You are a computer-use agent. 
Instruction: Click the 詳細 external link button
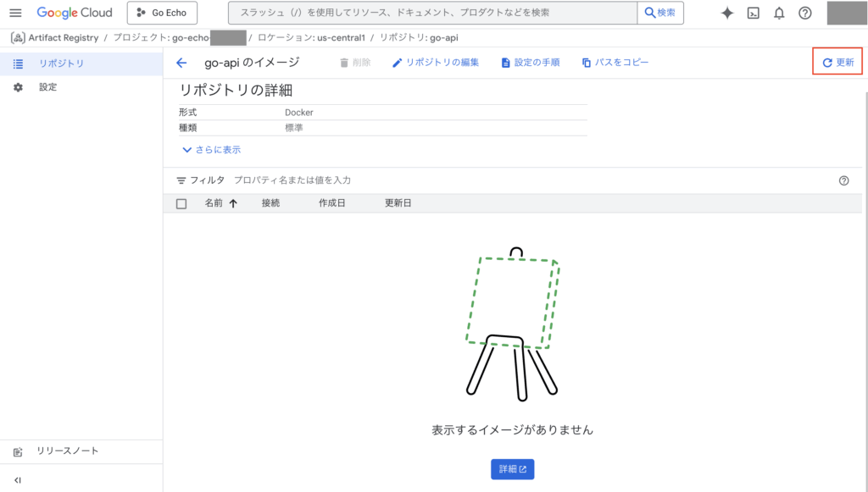click(x=512, y=469)
